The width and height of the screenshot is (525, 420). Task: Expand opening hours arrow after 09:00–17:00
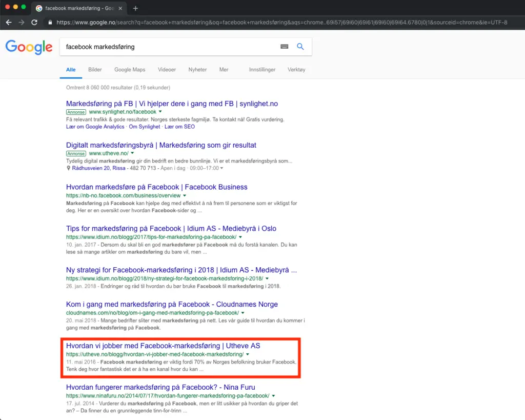coord(221,168)
